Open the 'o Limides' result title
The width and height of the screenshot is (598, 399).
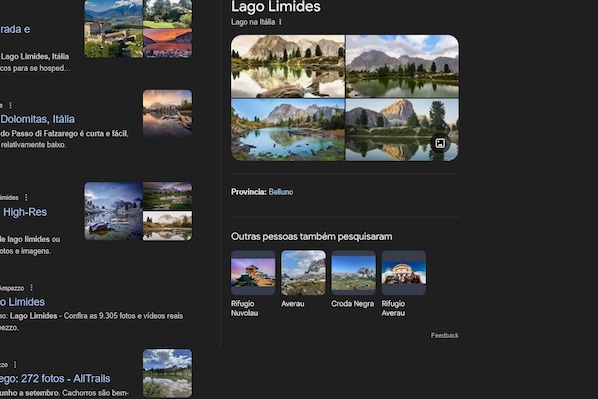22,302
